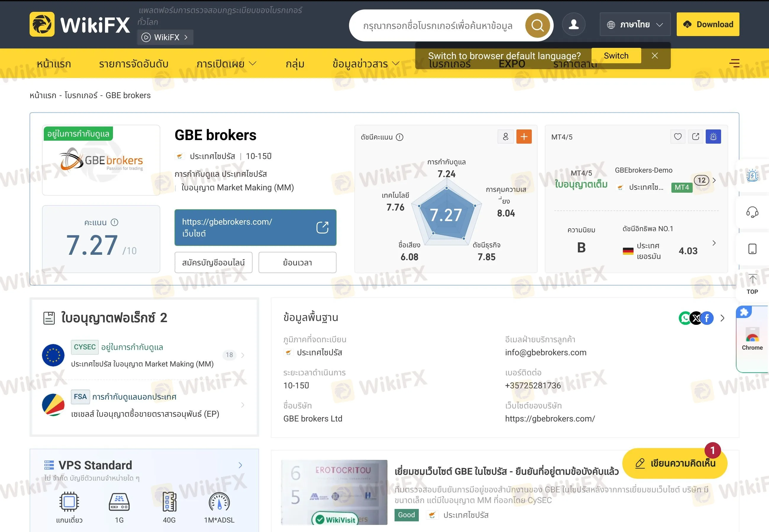The image size is (769, 532).
Task: Open the กลุ่ม menu item
Action: [295, 63]
